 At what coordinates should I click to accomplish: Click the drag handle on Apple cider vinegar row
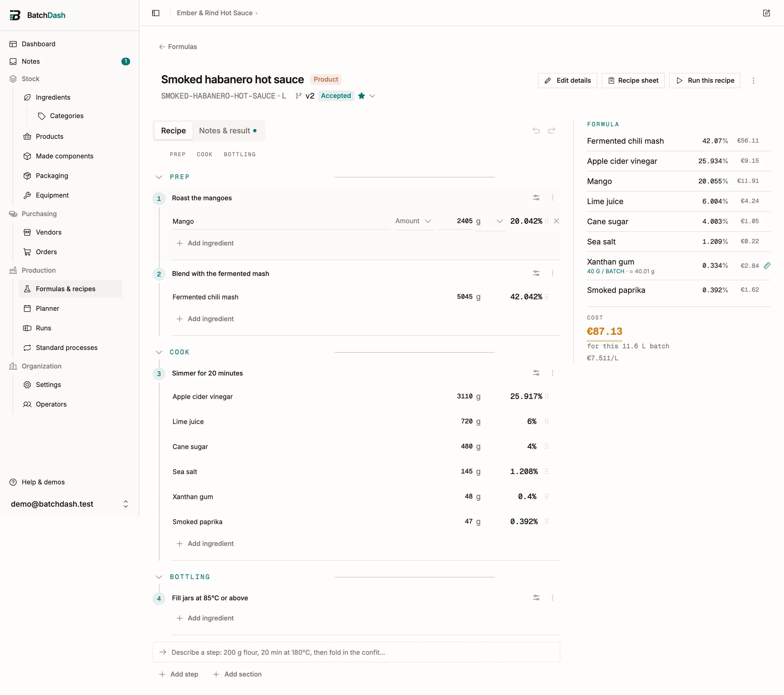point(547,396)
